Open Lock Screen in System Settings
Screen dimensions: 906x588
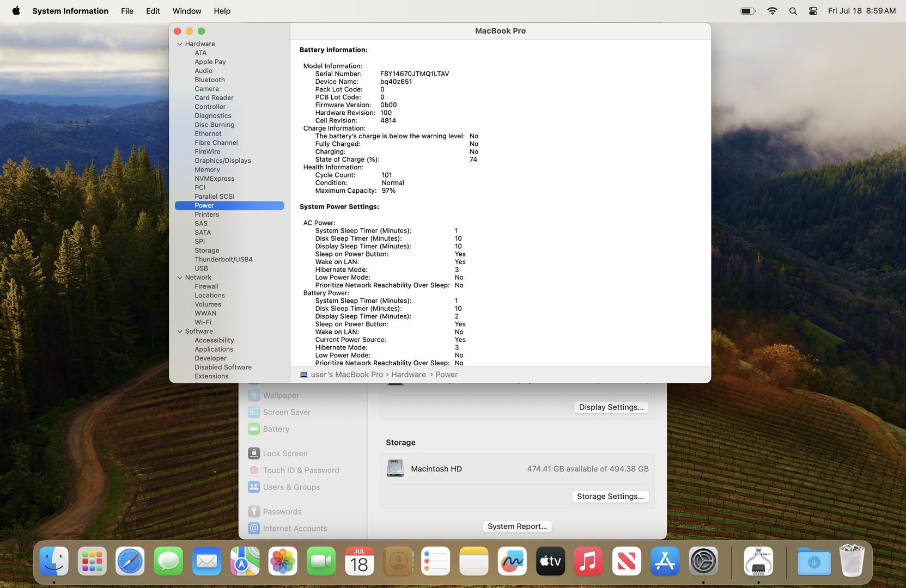278,454
